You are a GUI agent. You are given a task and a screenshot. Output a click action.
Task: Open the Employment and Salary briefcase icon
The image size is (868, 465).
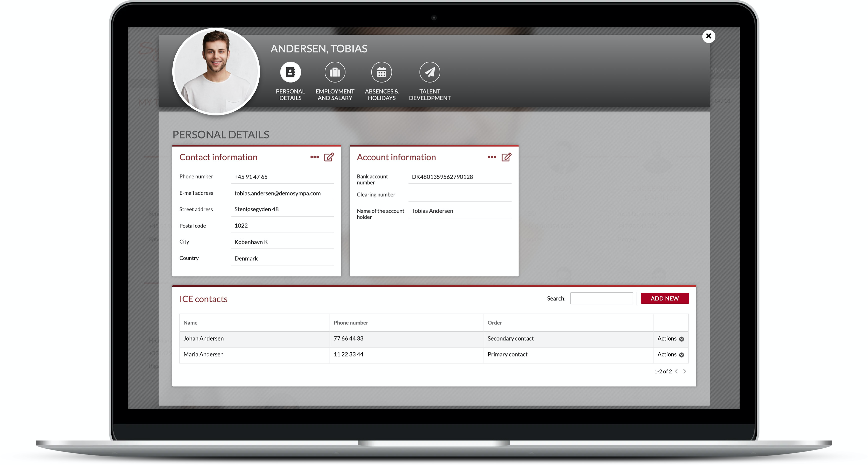click(335, 72)
